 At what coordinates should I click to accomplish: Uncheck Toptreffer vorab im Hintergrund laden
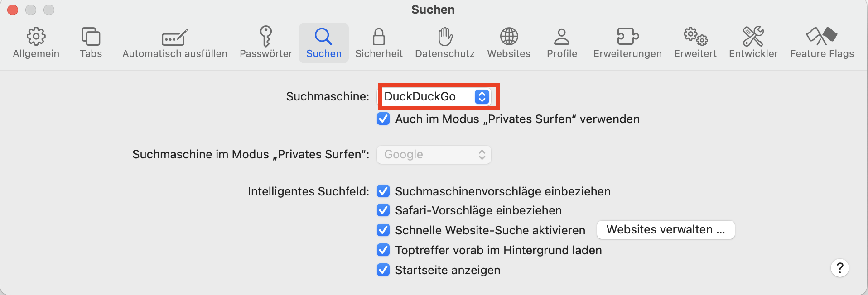383,250
